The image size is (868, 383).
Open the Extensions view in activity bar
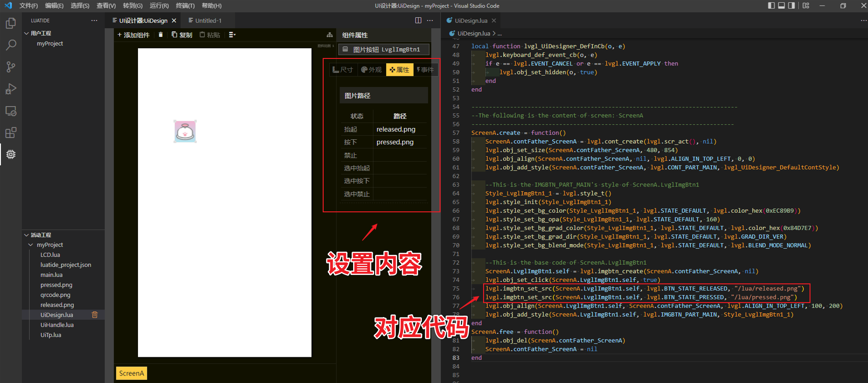11,133
